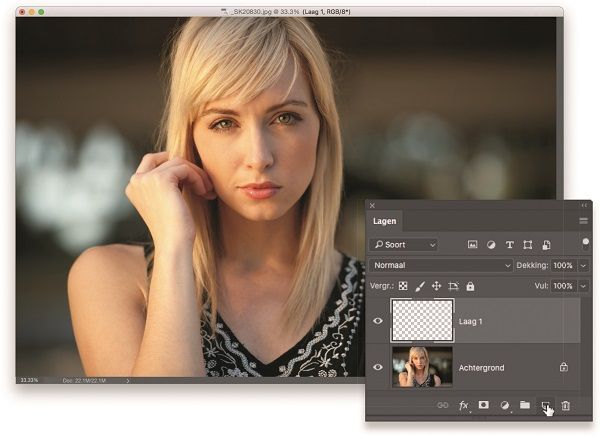Click the yellow minimize window button
The width and height of the screenshot is (600, 436).
[x=32, y=12]
